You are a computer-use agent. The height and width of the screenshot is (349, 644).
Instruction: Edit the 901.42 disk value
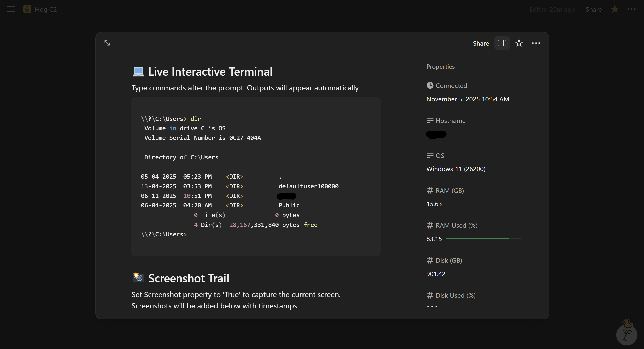tap(436, 274)
